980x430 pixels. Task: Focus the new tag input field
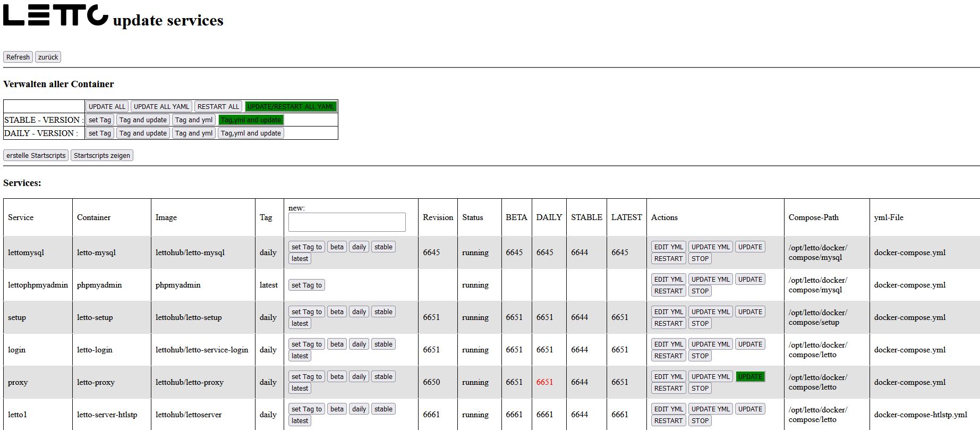coord(347,222)
